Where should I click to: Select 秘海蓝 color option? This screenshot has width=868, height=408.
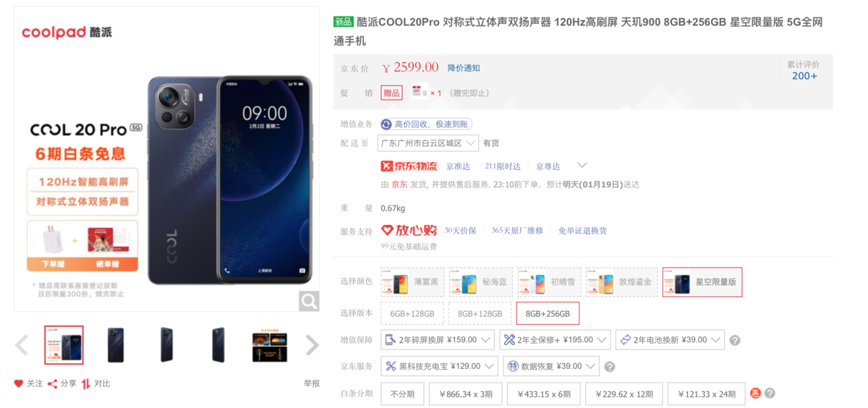[x=480, y=281]
